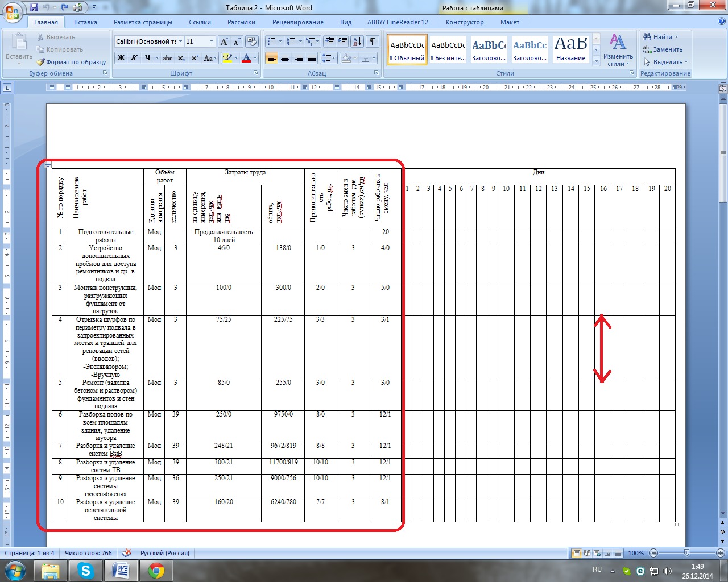Viewport: 728px width, 582px height.
Task: Switch to Draft view in the status bar
Action: click(x=617, y=553)
